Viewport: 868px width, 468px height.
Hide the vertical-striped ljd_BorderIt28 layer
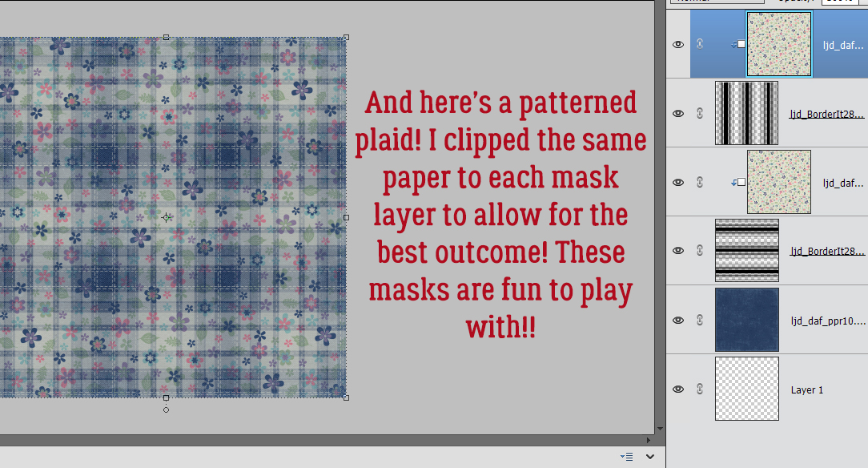[x=678, y=113]
